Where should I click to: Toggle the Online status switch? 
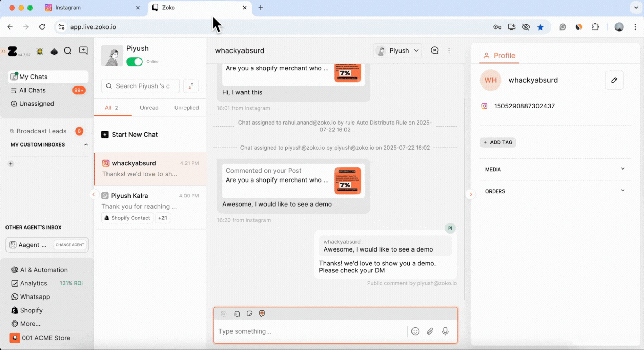coord(134,62)
